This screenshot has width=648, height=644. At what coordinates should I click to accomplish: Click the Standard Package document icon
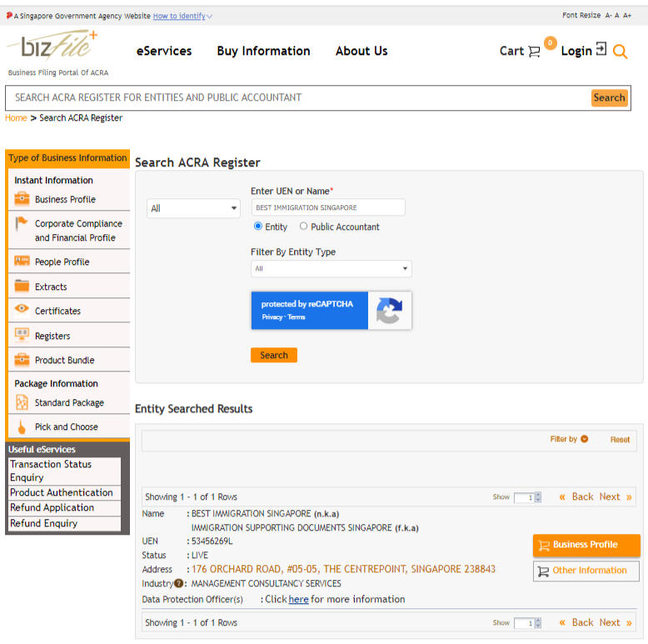click(x=22, y=402)
